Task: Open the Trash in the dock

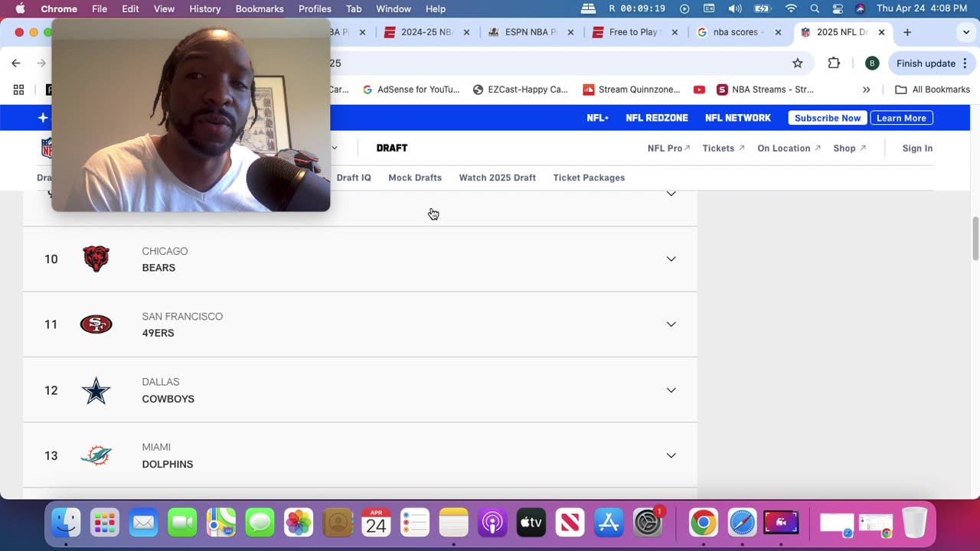Action: click(x=914, y=523)
